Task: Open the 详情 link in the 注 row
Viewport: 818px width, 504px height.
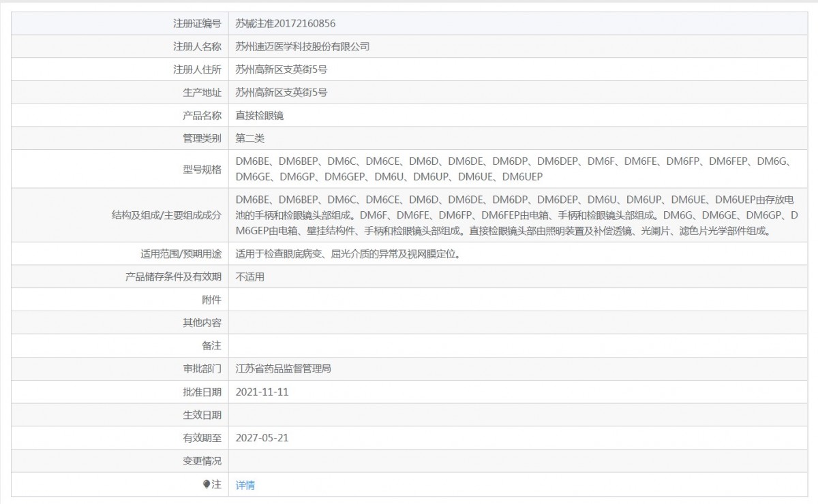Action: [245, 485]
